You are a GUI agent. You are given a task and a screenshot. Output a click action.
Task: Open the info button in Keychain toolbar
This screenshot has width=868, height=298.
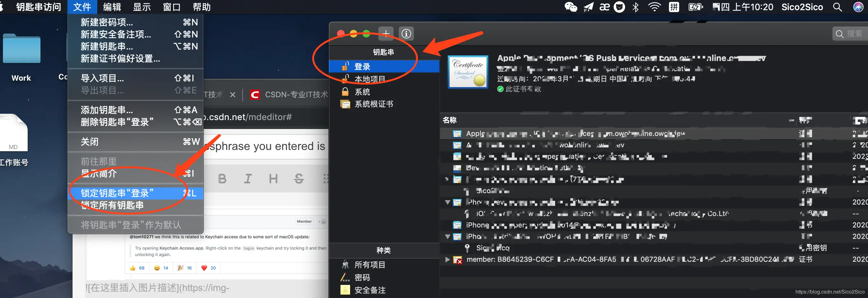406,34
